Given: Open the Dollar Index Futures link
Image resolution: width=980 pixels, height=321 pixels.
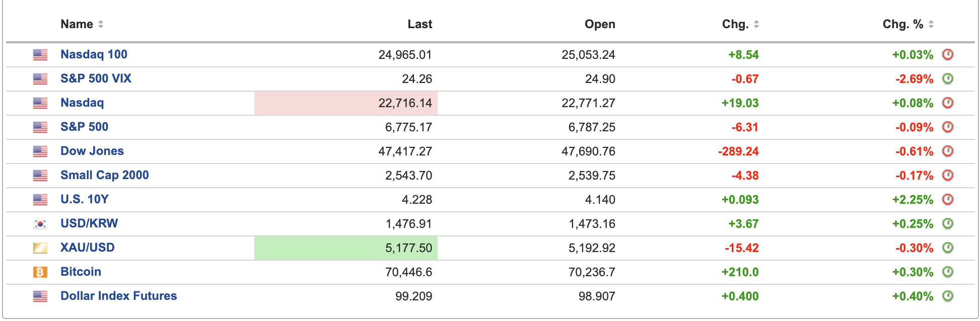Looking at the screenshot, I should [x=118, y=296].
